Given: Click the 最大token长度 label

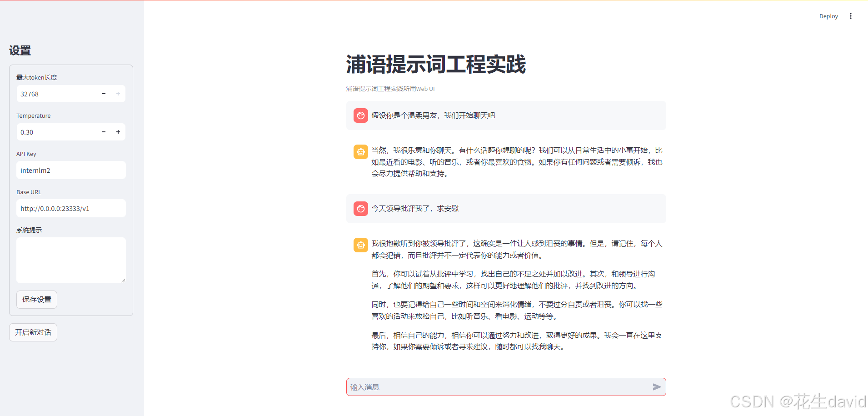Looking at the screenshot, I should [37, 77].
